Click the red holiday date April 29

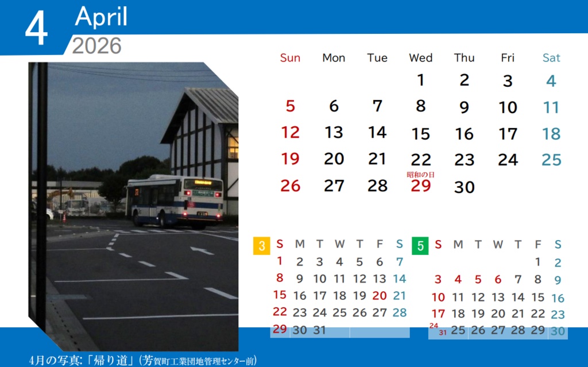pos(421,186)
